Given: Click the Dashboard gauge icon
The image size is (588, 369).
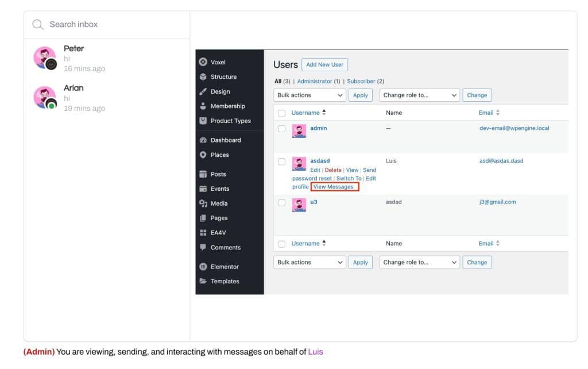Looking at the screenshot, I should [x=203, y=140].
